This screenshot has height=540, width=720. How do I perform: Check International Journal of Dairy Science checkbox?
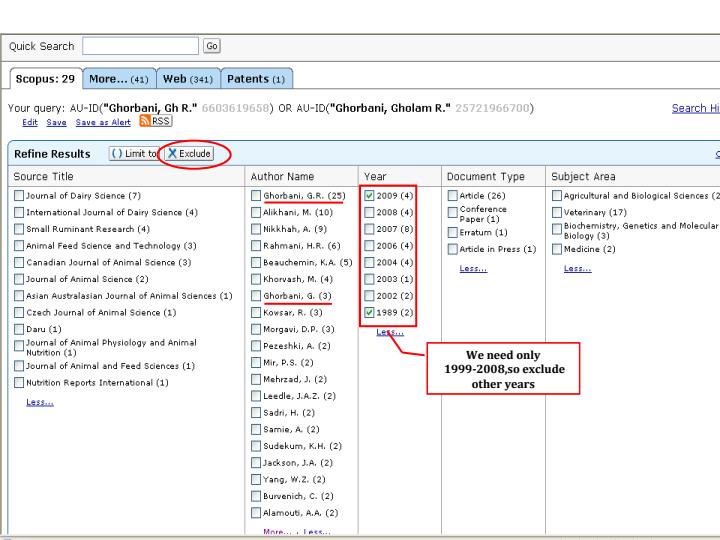(19, 212)
